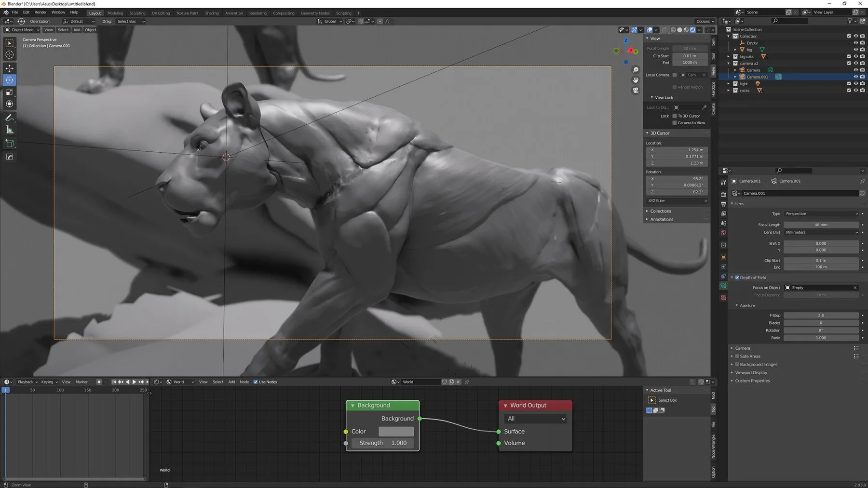Open the Background node Color swatch
This screenshot has height=488, width=868.
tap(396, 432)
